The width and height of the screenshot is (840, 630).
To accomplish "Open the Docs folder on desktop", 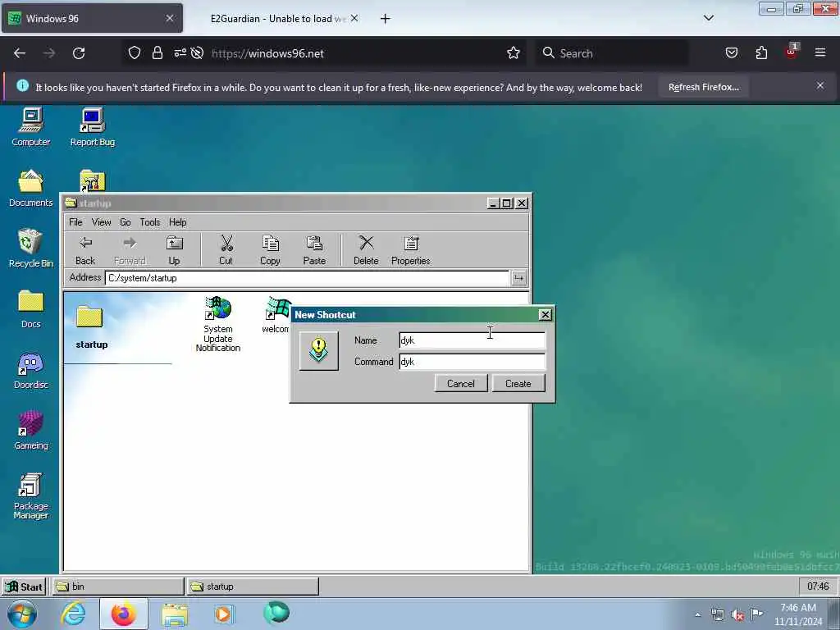I will 31,309.
